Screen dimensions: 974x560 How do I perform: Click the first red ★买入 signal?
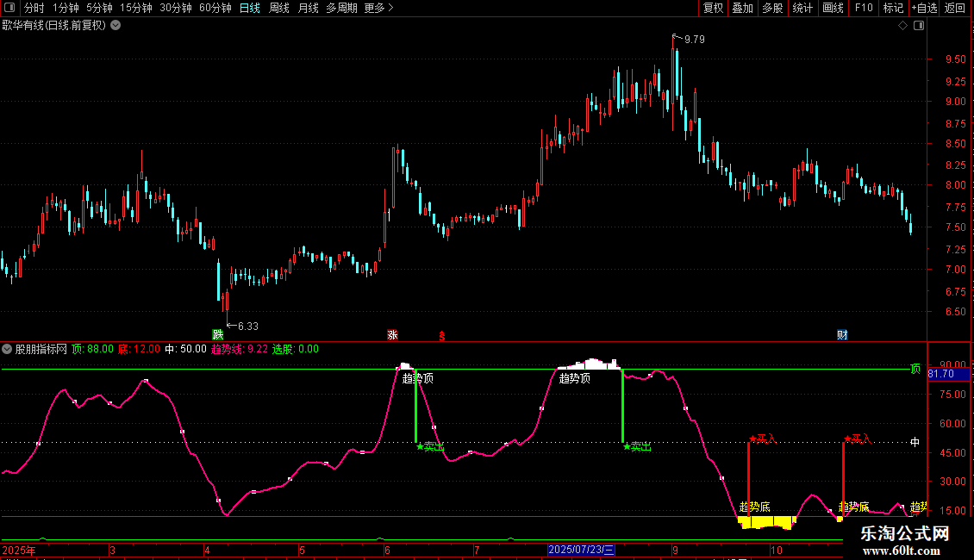(x=762, y=439)
